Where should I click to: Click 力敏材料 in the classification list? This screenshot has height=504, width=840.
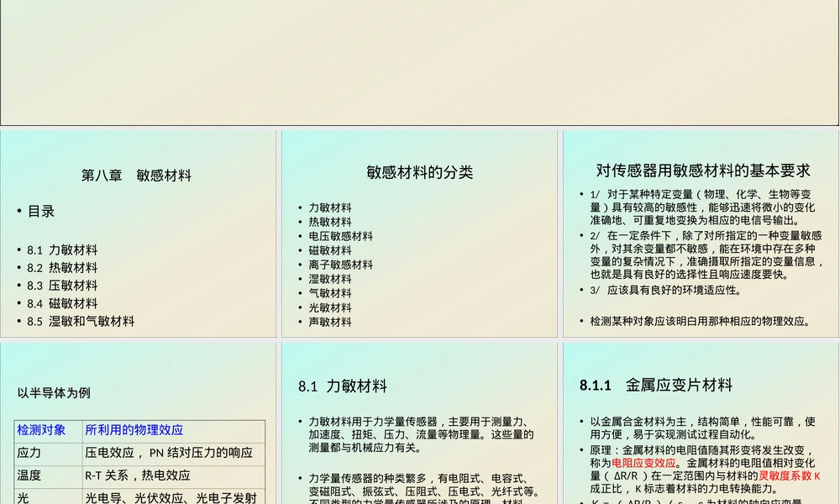[x=330, y=207]
